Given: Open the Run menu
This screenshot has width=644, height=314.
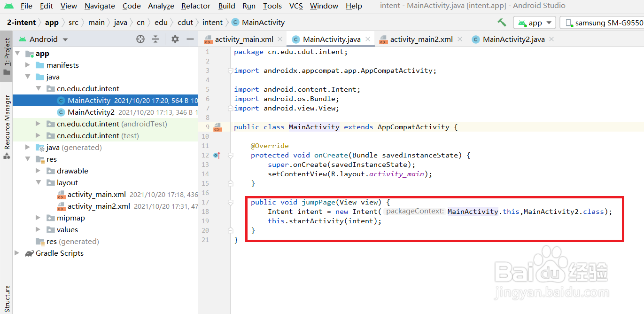Looking at the screenshot, I should 249,6.
